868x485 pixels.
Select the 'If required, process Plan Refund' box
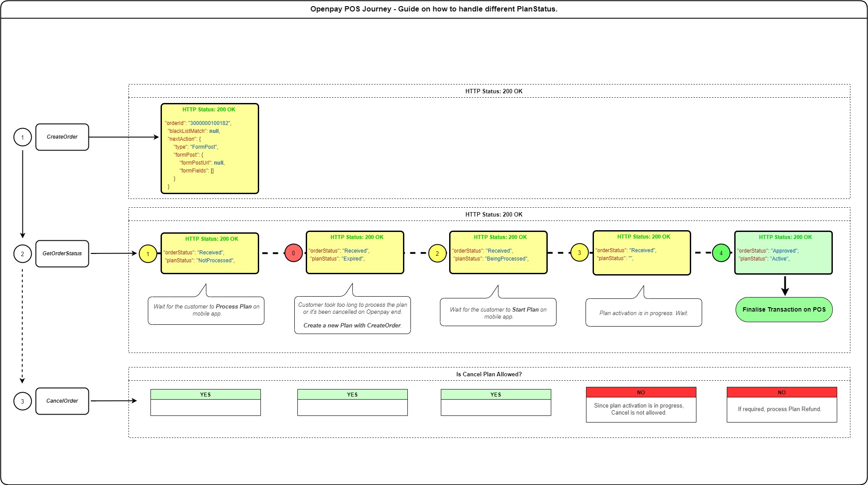pos(782,409)
